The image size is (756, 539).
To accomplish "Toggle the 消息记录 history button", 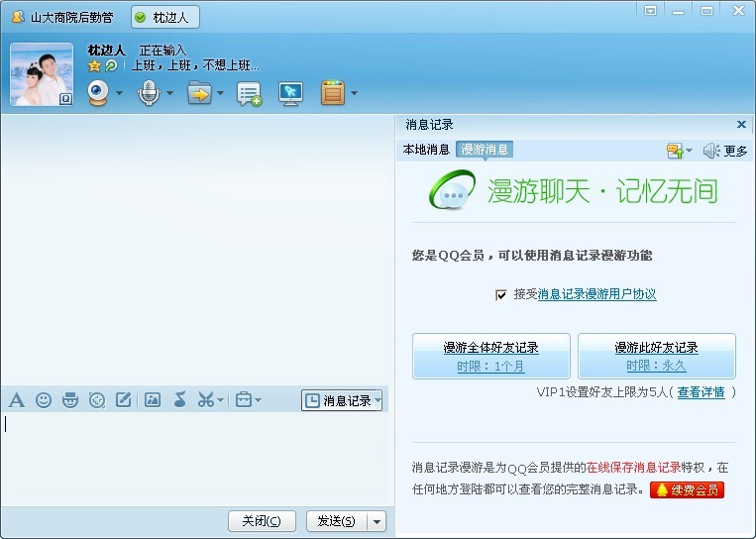I will (339, 400).
